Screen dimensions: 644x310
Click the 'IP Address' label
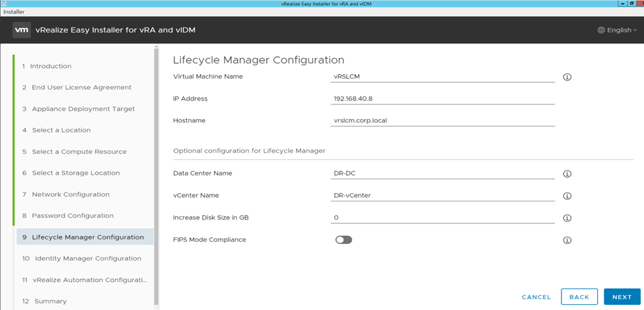pos(190,98)
